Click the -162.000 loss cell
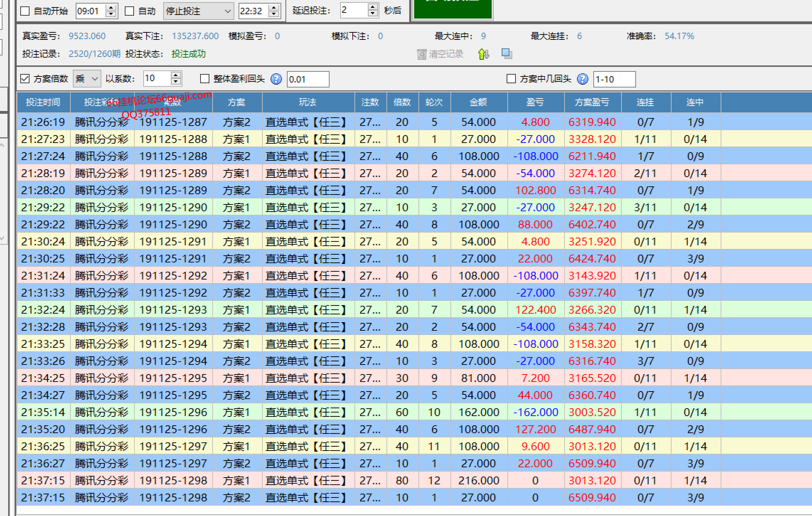Image resolution: width=812 pixels, height=516 pixels. [535, 412]
